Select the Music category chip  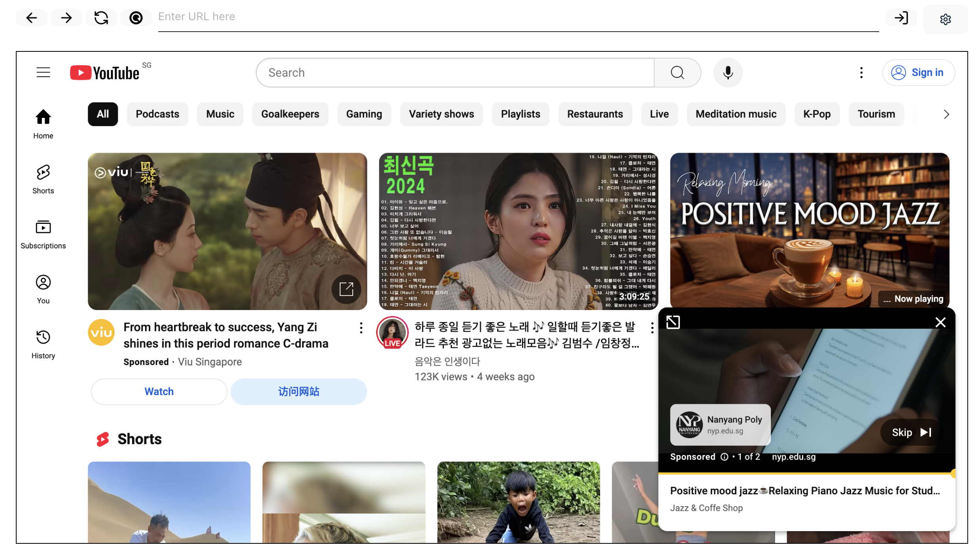220,114
